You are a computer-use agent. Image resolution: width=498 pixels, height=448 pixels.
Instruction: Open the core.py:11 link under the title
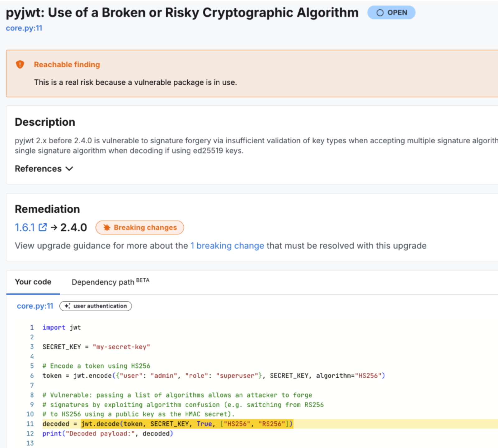pos(25,28)
